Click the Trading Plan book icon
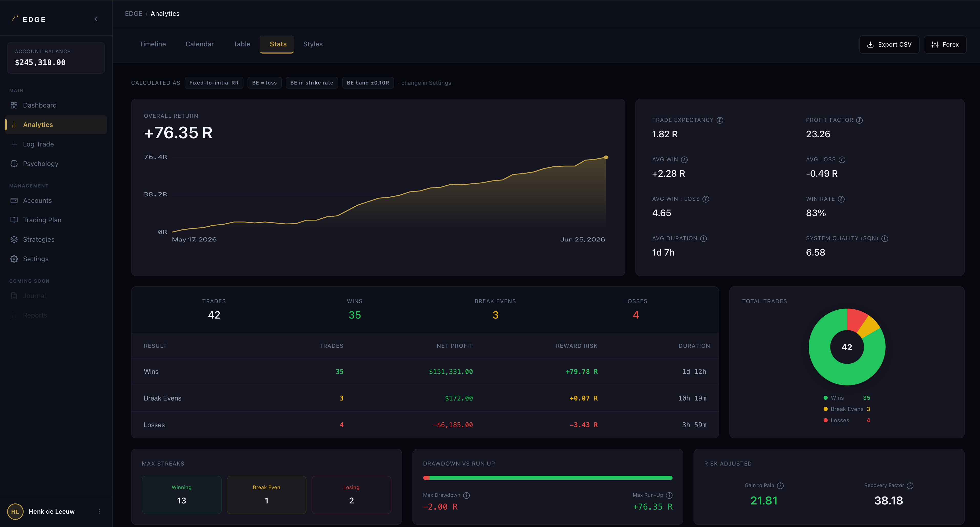 [x=14, y=220]
